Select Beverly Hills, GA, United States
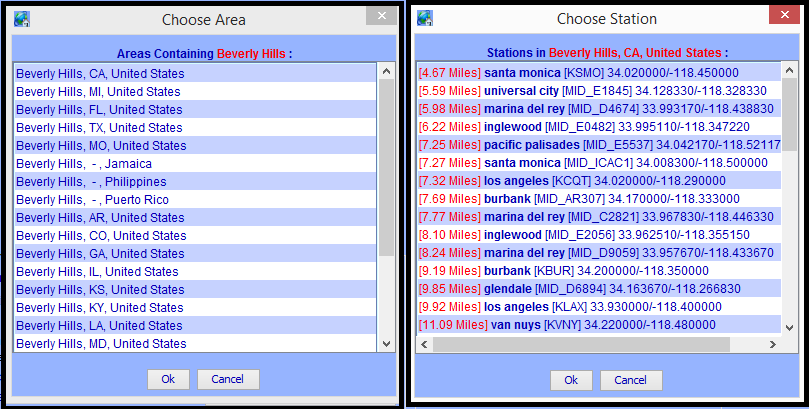This screenshot has height=409, width=809. pos(196,254)
